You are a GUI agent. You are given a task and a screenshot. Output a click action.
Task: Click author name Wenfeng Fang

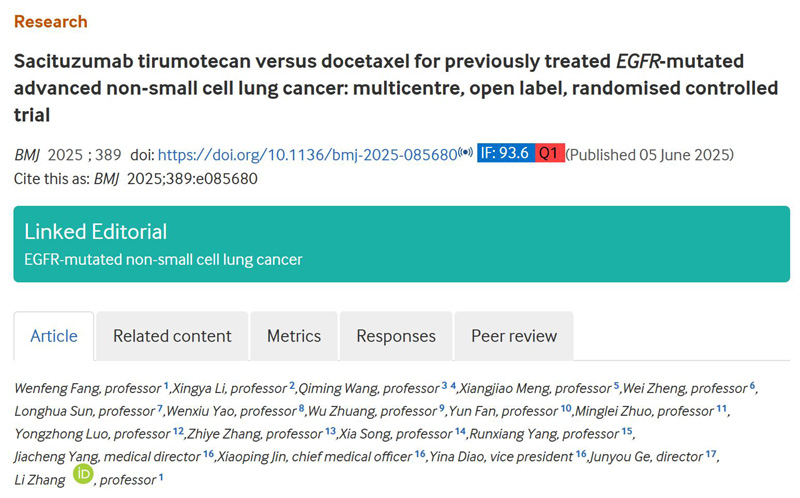pyautogui.click(x=48, y=388)
